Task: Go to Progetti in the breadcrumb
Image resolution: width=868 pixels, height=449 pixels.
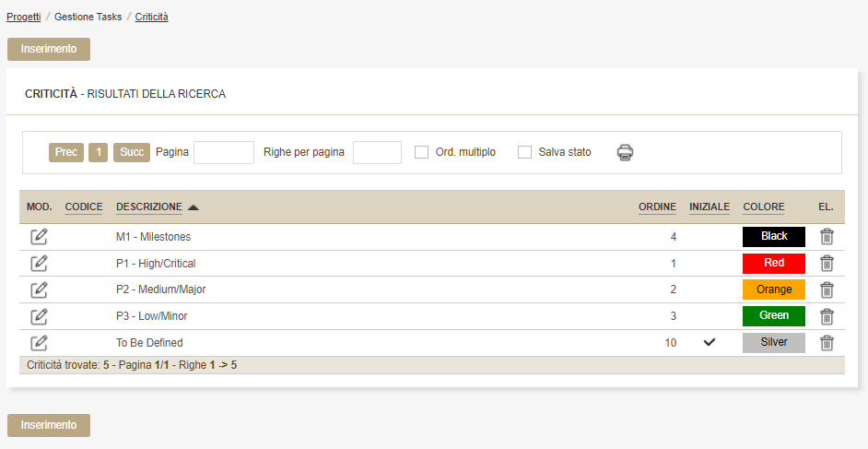Action: (23, 17)
